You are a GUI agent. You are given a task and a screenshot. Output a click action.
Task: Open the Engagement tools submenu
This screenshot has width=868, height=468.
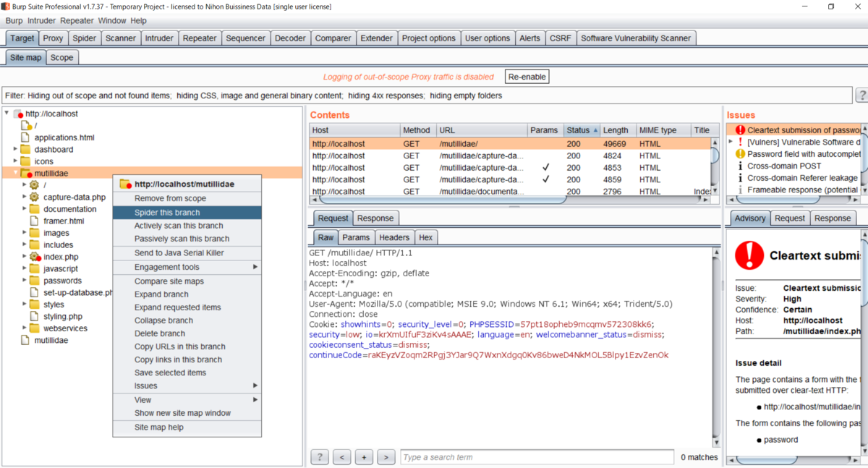(x=187, y=267)
